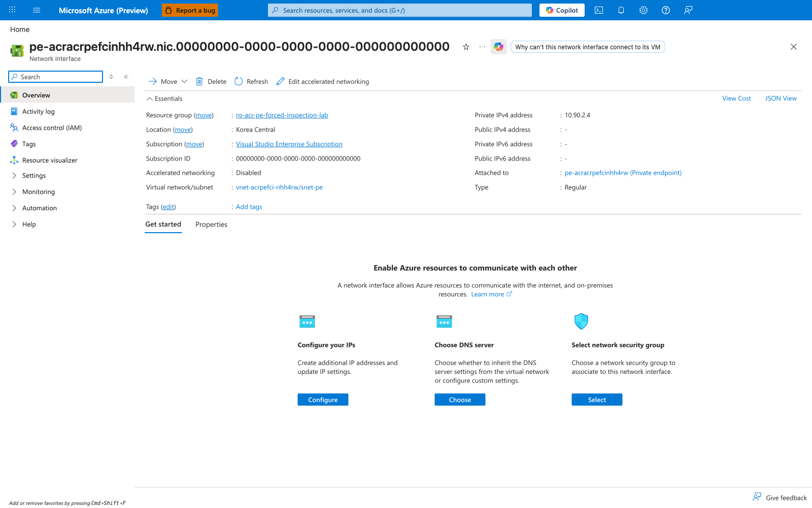This screenshot has height=508, width=812.
Task: Click Add tags link
Action: (x=249, y=207)
